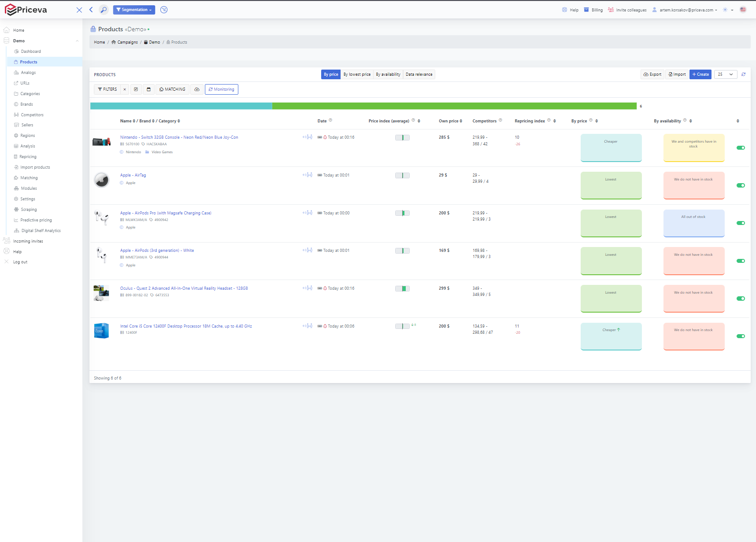Go to Competitors in the sidebar

click(32, 115)
